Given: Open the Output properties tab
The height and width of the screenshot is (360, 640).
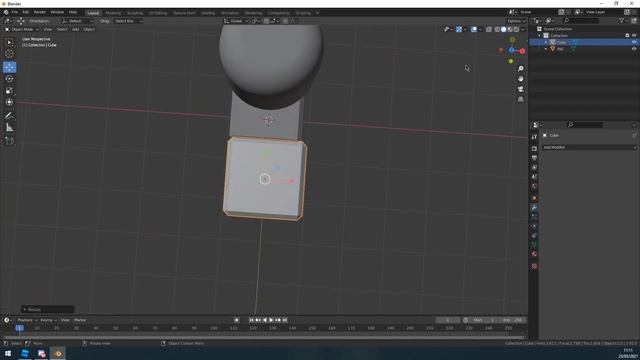Looking at the screenshot, I should tap(534, 158).
